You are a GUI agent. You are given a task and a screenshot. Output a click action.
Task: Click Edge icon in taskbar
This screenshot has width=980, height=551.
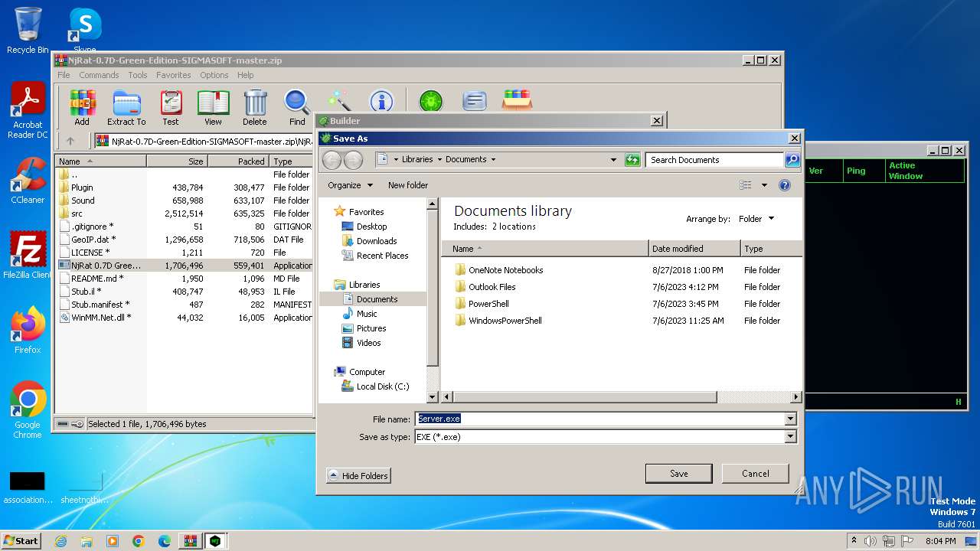click(x=165, y=541)
